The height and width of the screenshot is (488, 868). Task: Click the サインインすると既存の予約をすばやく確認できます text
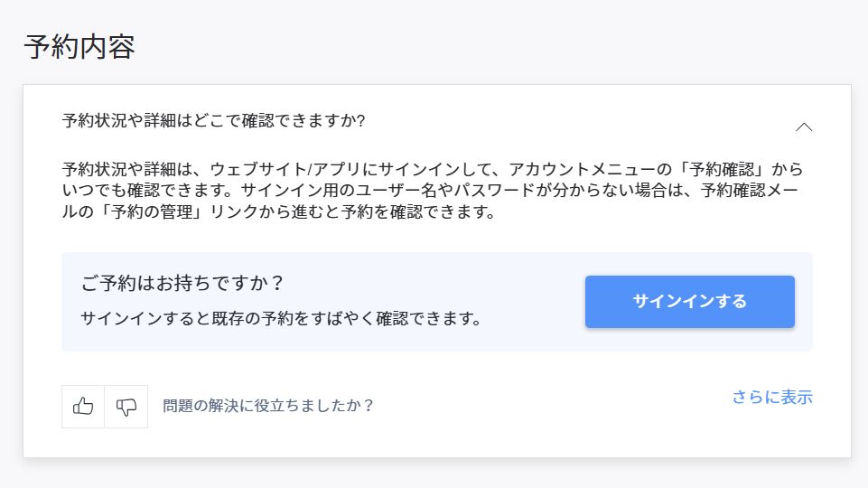[280, 318]
